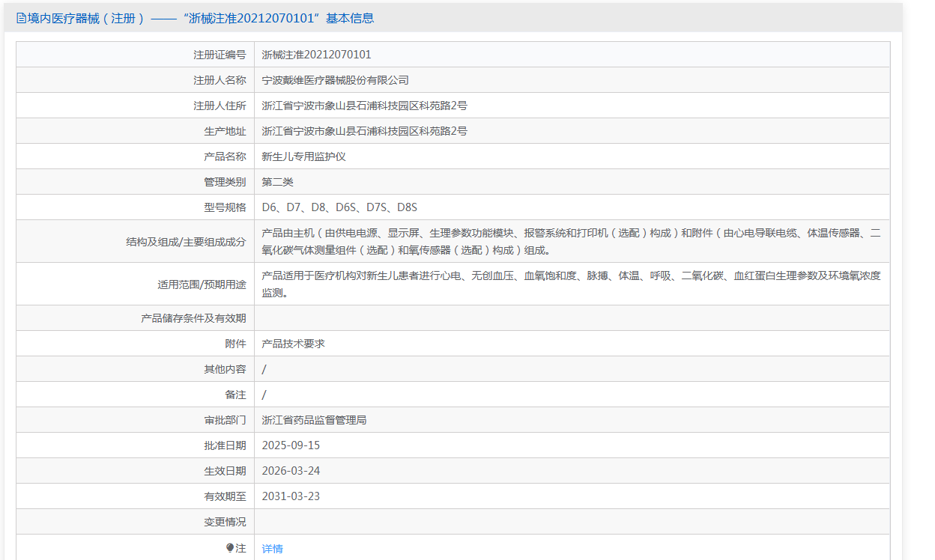The image size is (935, 560).
Task: Click the address value in 生产地址 row
Action: [x=365, y=131]
